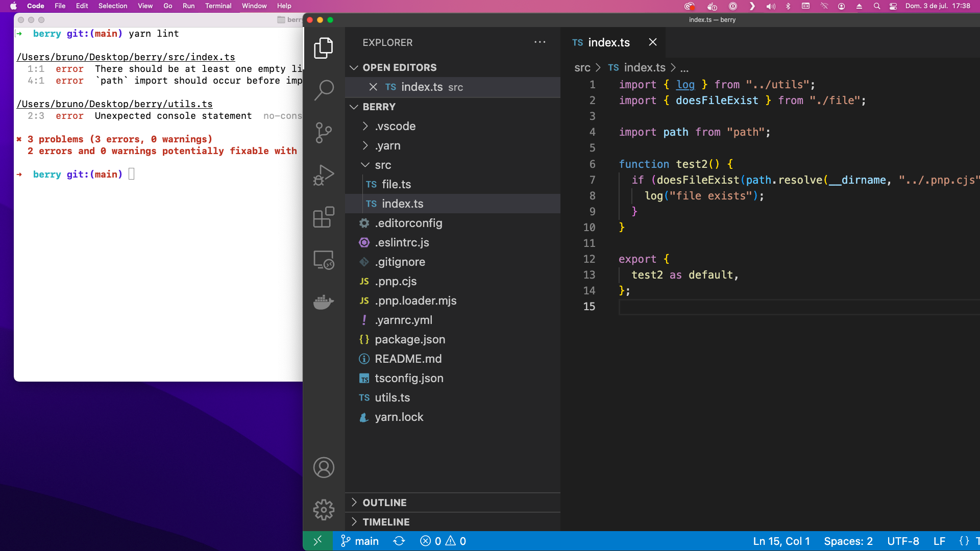The height and width of the screenshot is (551, 980).
Task: Open the Docker view
Action: pos(324,302)
